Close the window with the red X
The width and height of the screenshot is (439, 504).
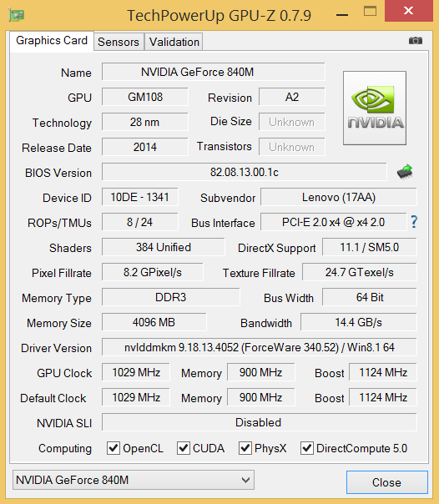point(408,11)
